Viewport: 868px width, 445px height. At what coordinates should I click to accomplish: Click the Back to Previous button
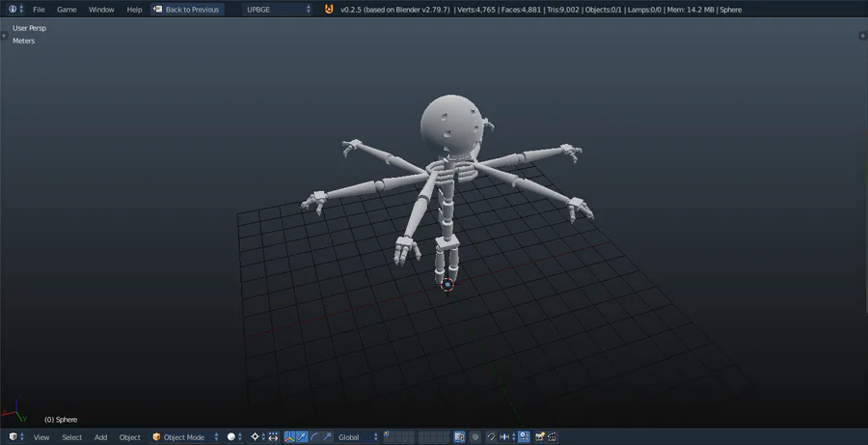187,10
